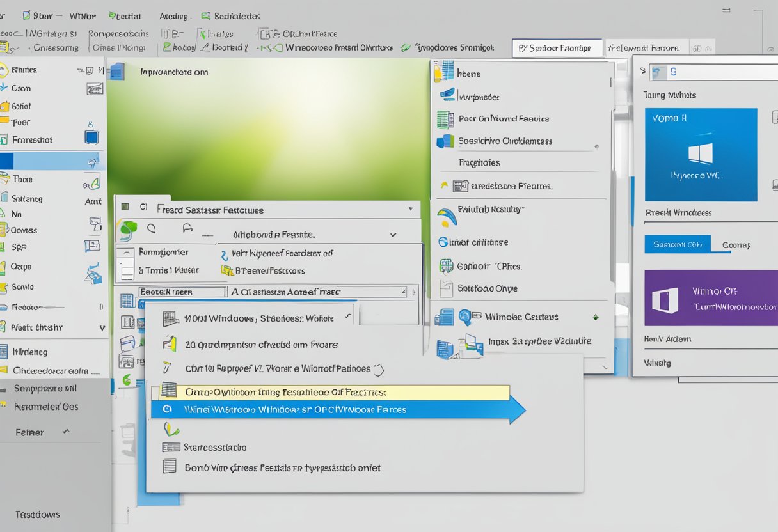778x532 pixels.
Task: Open the Fread Sastassr Festctuee dropdown arrow
Action: (x=409, y=209)
